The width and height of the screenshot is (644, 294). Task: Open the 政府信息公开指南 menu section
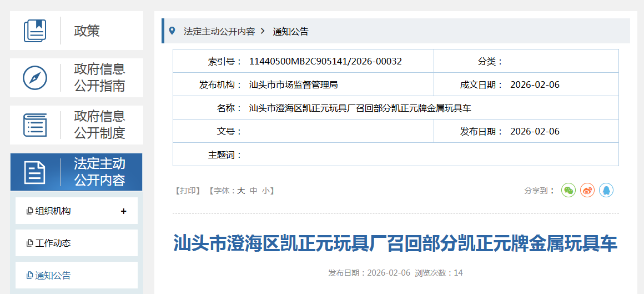[x=100, y=78]
